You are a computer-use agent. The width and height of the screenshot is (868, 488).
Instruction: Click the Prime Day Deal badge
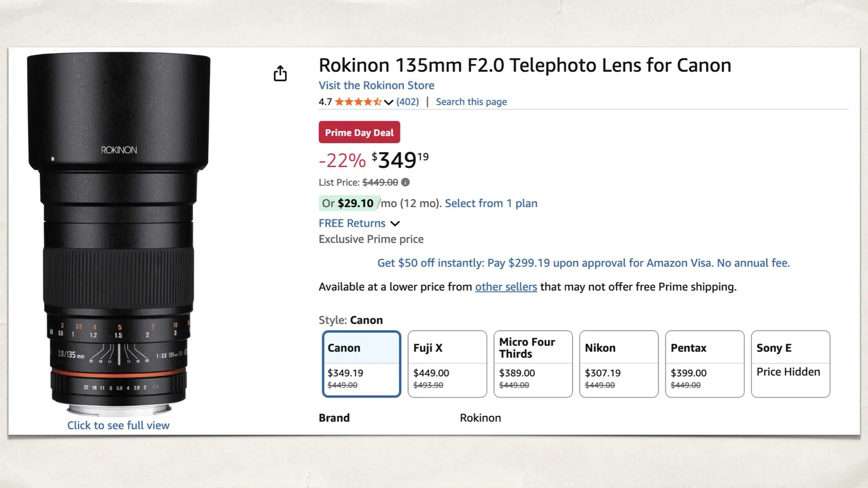pyautogui.click(x=359, y=132)
